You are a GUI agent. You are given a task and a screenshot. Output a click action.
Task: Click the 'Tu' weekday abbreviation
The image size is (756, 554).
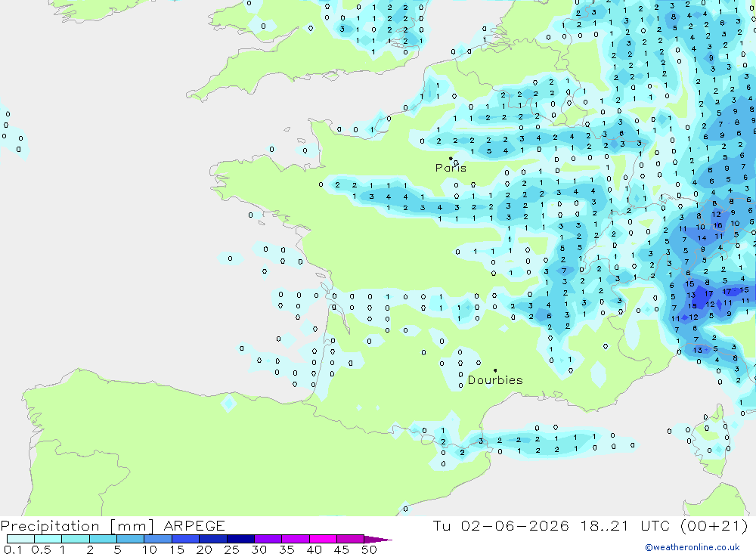click(x=442, y=526)
